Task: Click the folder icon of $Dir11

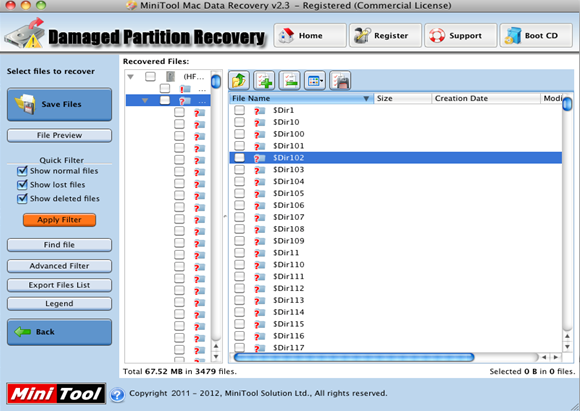Action: click(260, 253)
